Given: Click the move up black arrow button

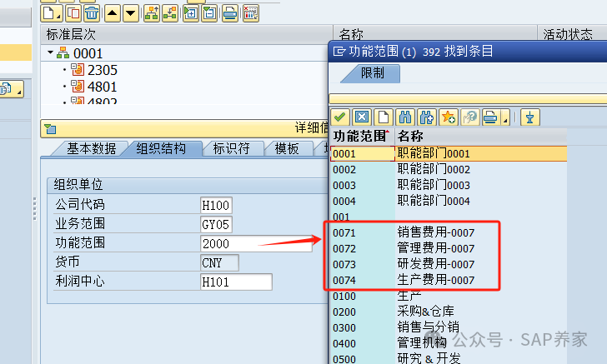Looking at the screenshot, I should pyautogui.click(x=113, y=13).
